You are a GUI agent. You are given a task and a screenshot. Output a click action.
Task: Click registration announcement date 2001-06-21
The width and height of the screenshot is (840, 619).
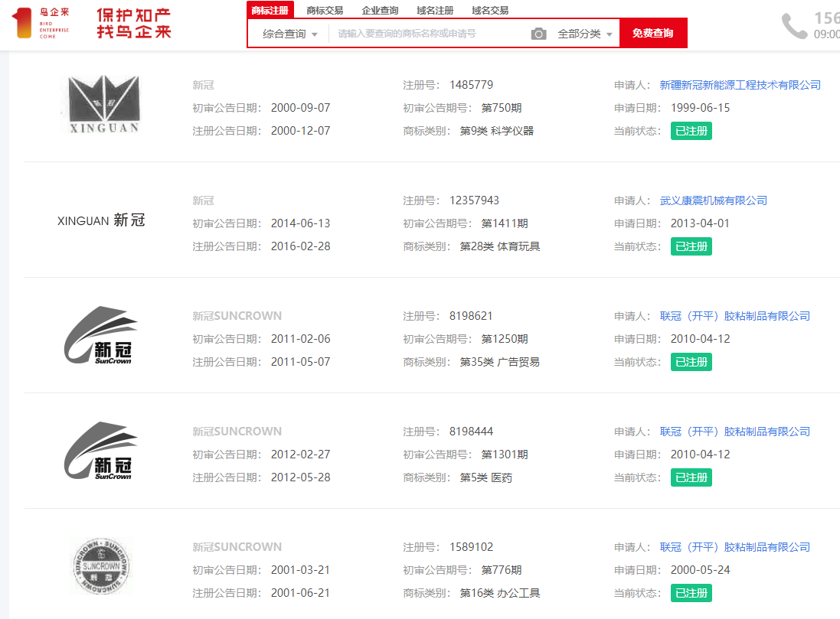[300, 593]
